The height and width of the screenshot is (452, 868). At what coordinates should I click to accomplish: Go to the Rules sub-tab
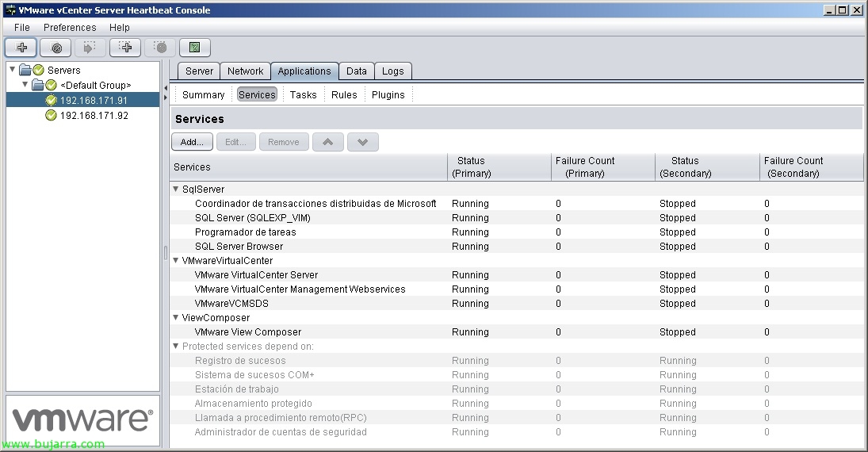click(x=344, y=95)
